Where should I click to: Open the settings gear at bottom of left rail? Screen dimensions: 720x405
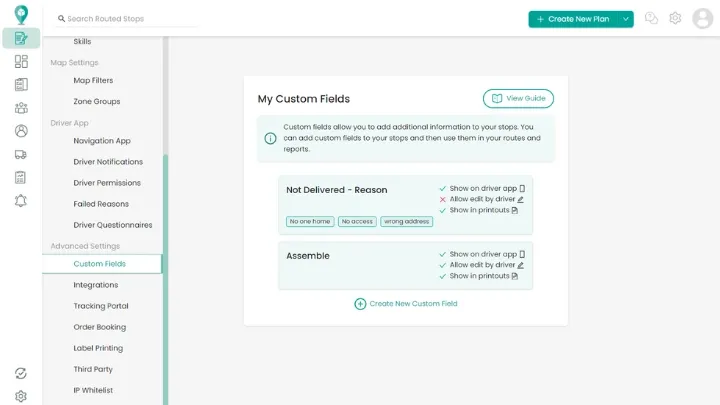(x=21, y=396)
